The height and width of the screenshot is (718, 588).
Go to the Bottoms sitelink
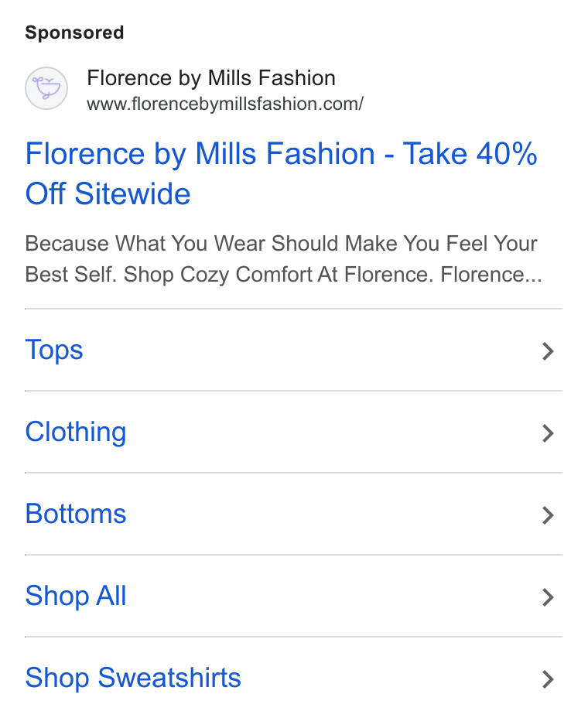[x=76, y=514]
